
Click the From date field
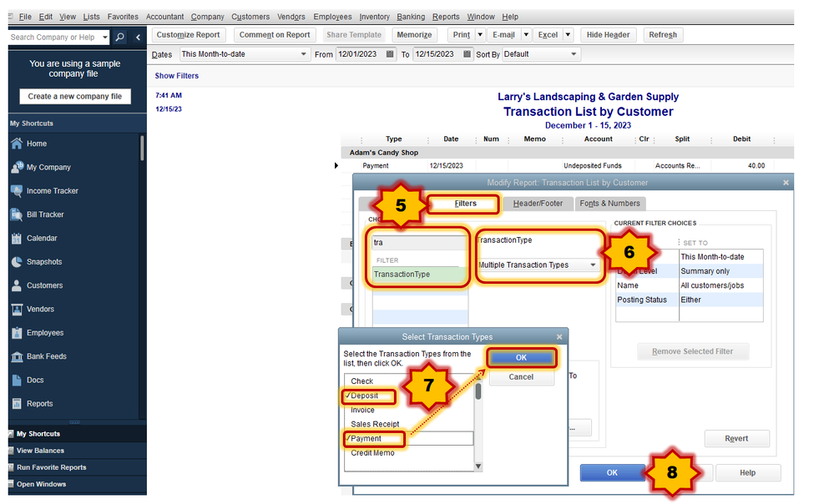coord(360,54)
